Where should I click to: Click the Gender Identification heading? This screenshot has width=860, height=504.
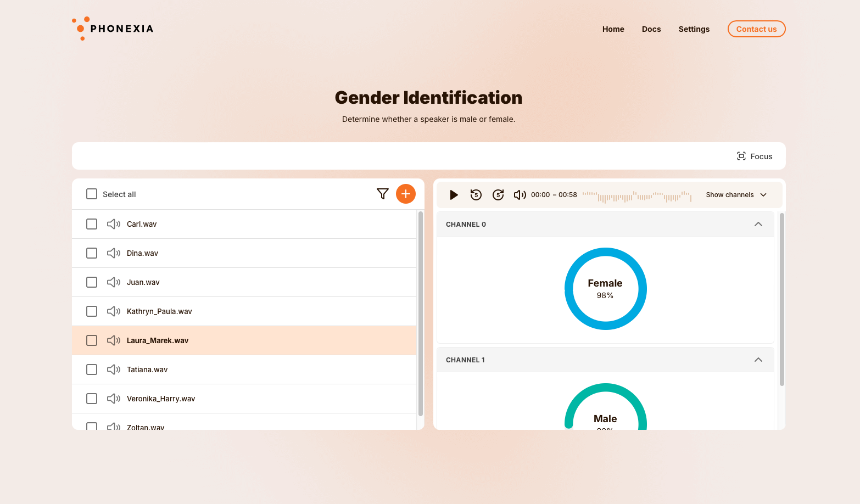(428, 97)
